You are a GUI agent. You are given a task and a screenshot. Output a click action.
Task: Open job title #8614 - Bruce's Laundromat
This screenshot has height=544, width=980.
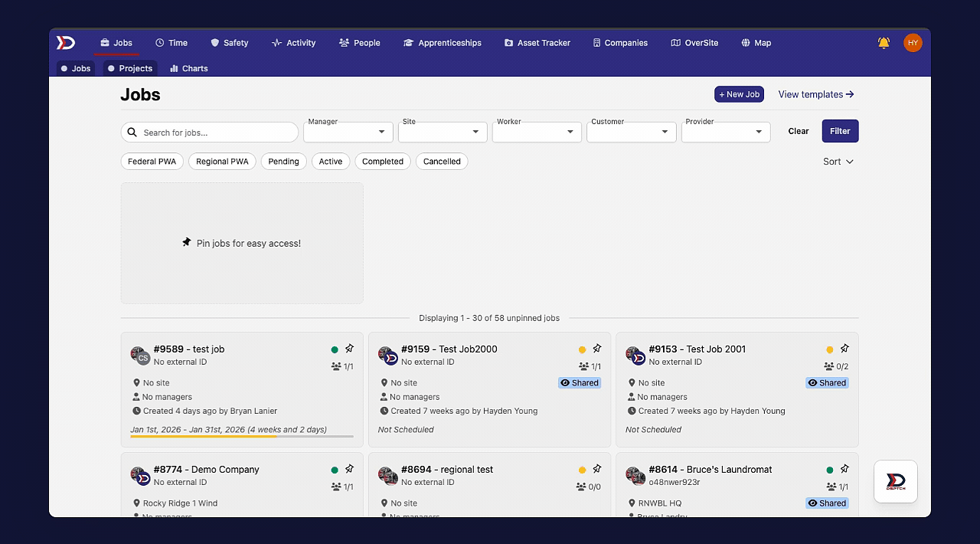[x=710, y=469]
